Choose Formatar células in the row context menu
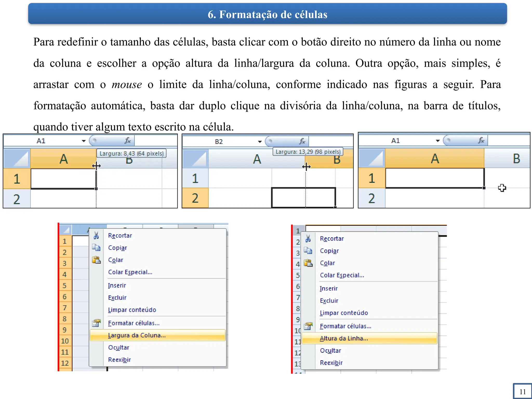The image size is (532, 399). (345, 326)
